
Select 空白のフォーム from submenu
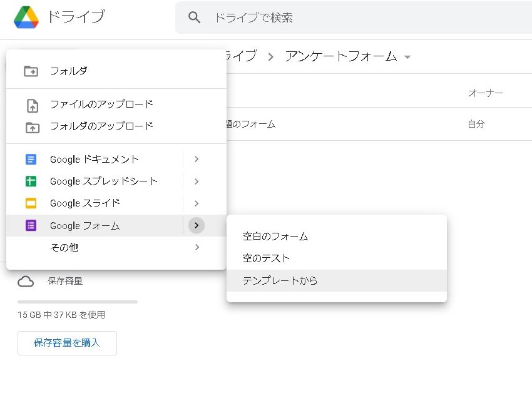tap(275, 237)
